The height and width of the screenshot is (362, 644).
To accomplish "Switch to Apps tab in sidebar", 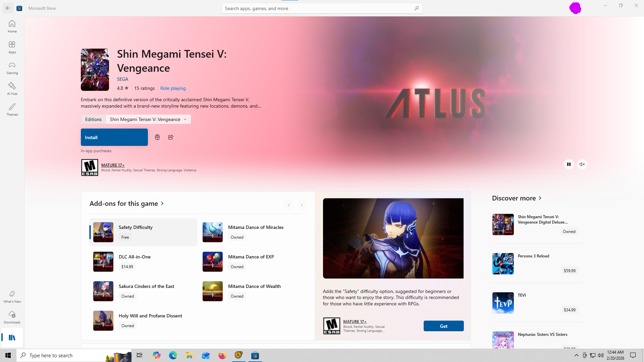I will [x=12, y=47].
